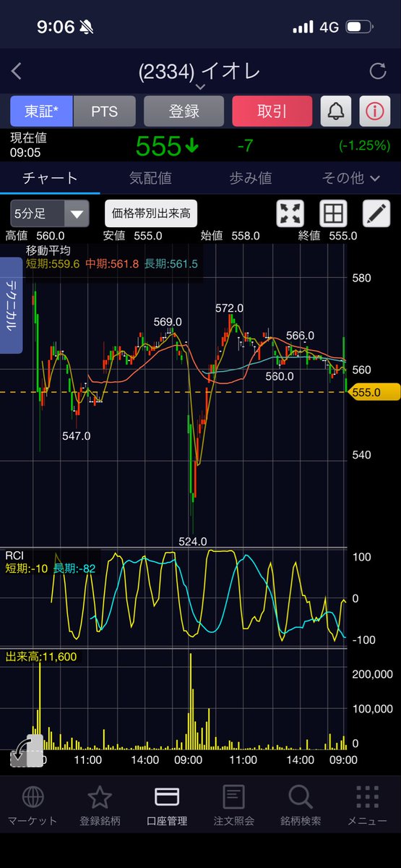This screenshot has height=868, width=401.
Task: Tap the 524.0 low price label
Action: (x=193, y=541)
